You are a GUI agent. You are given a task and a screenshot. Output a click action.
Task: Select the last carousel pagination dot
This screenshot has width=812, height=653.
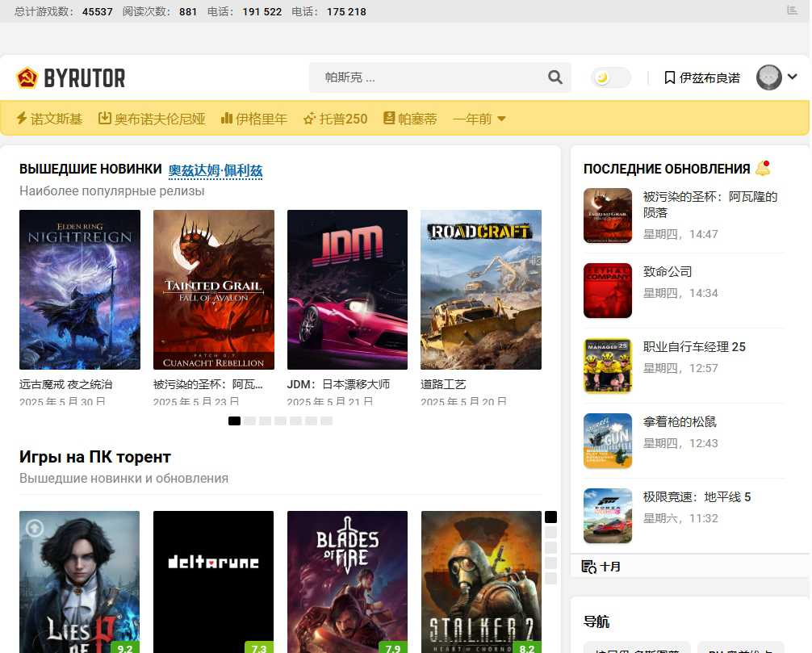click(x=326, y=421)
